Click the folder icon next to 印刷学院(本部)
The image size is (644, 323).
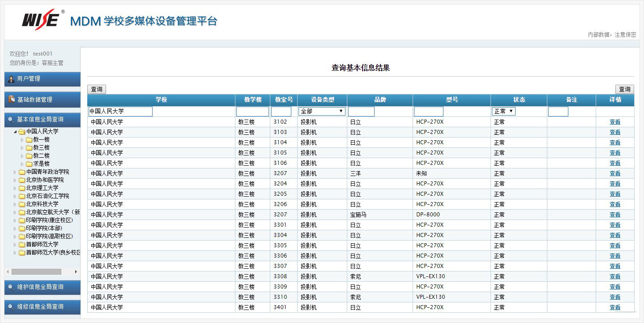(21, 228)
